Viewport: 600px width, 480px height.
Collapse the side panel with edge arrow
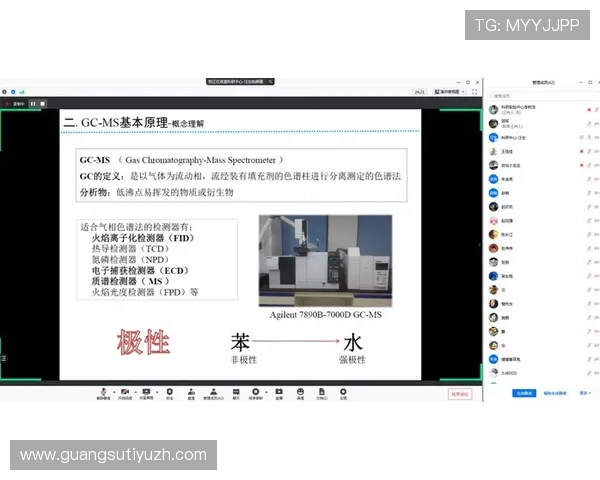point(479,245)
